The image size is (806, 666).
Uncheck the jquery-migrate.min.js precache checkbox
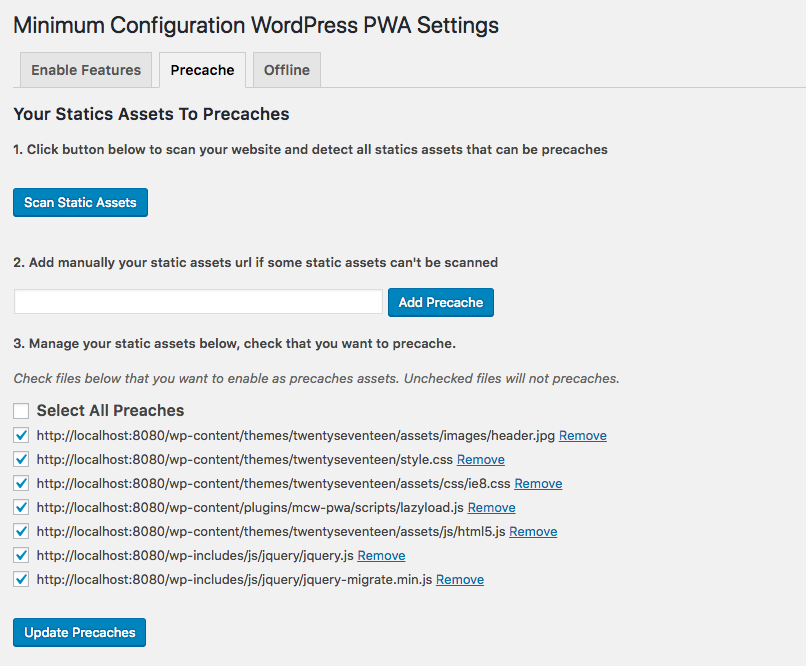(21, 579)
